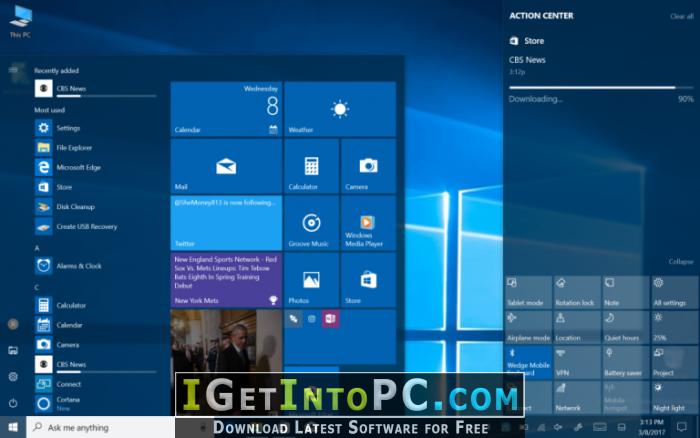Screen dimensions: 700x438
Task: Open the New York Mets sports tile
Action: pyautogui.click(x=226, y=280)
